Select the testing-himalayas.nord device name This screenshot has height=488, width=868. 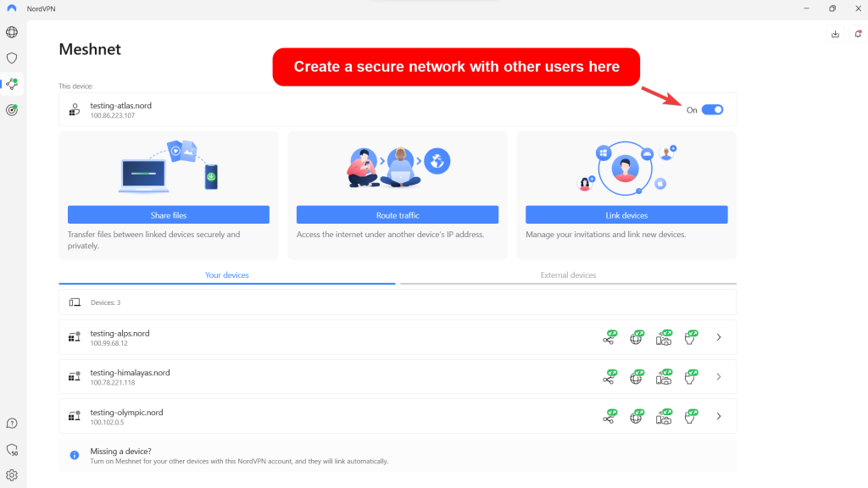pyautogui.click(x=130, y=373)
